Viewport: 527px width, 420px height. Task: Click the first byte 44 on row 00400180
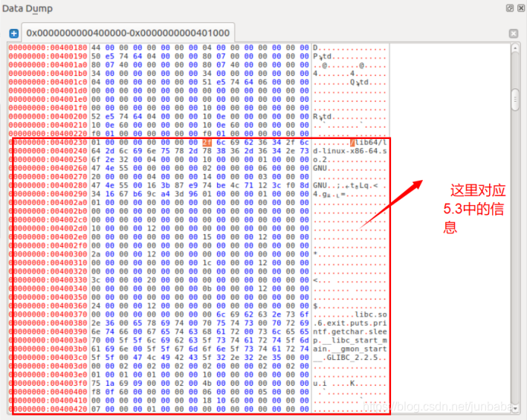click(x=96, y=48)
